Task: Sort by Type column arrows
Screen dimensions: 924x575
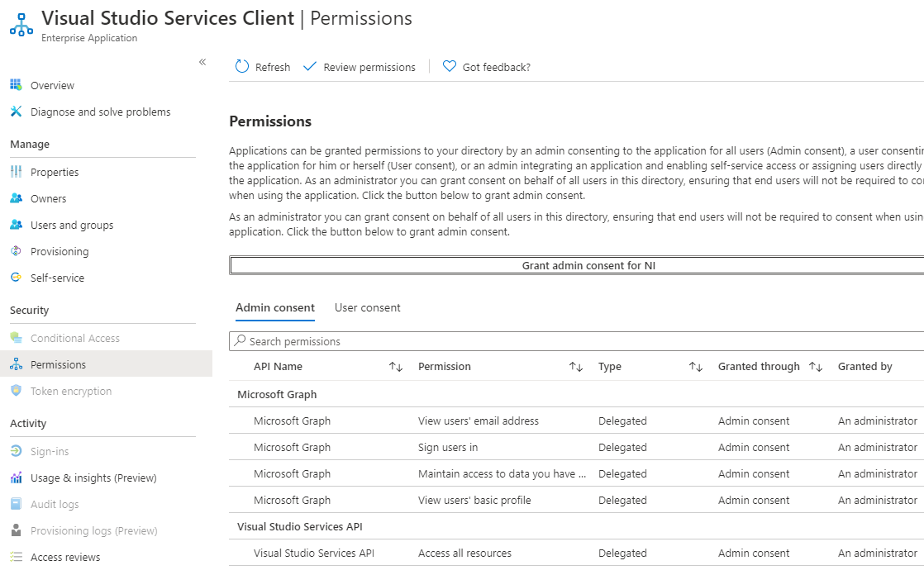Action: coord(696,367)
